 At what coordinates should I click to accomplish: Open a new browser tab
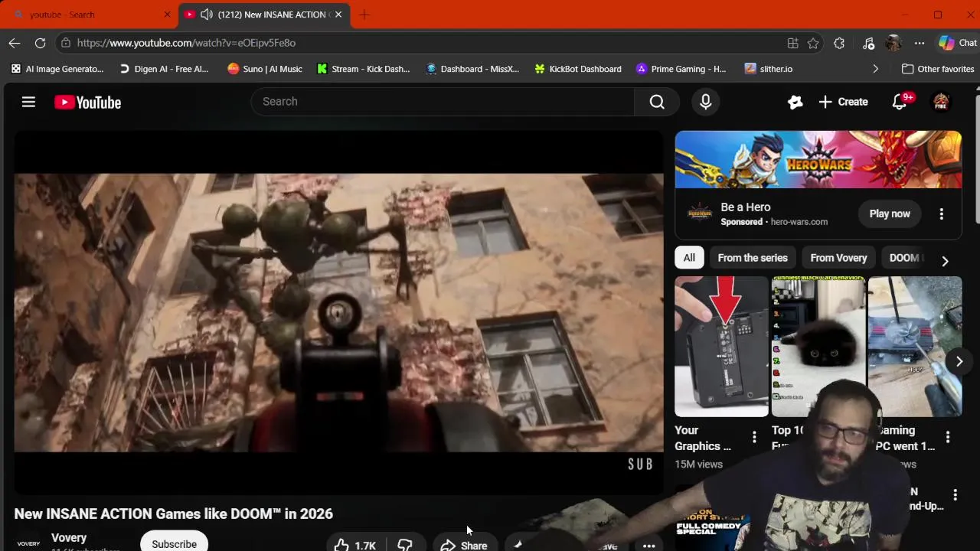click(x=364, y=15)
